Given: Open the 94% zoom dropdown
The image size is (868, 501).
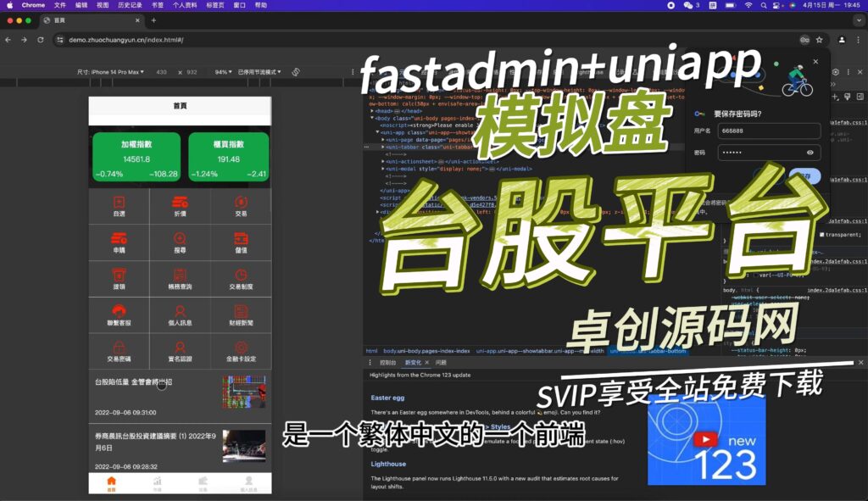Looking at the screenshot, I should tap(223, 72).
